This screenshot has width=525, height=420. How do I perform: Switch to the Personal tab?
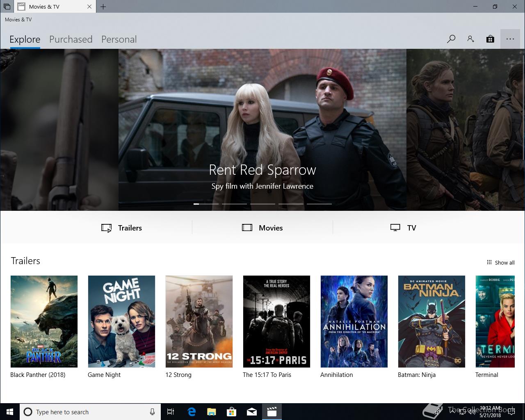click(x=119, y=39)
